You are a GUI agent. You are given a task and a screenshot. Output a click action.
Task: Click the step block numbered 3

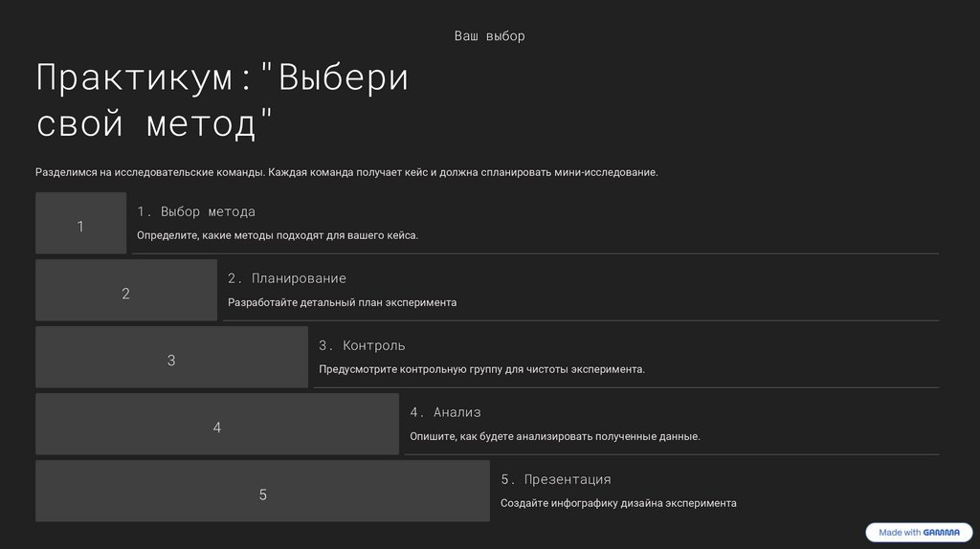[x=172, y=357]
